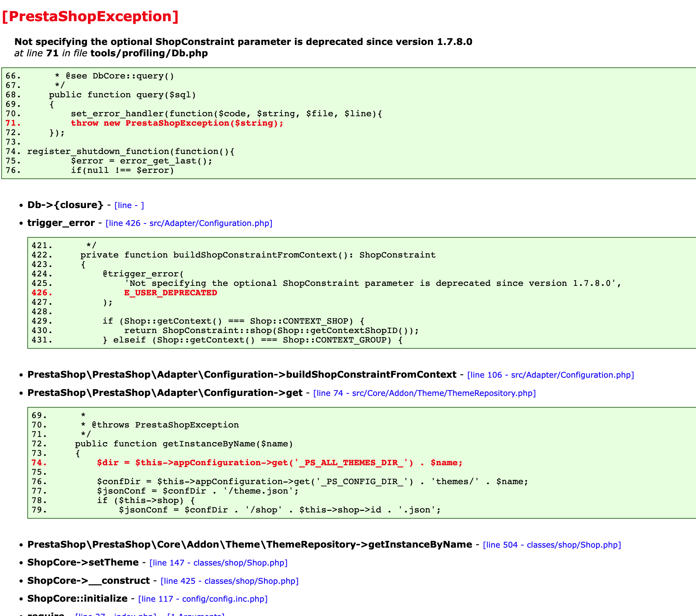Click highlighted line 71 throw statement

pyautogui.click(x=177, y=123)
